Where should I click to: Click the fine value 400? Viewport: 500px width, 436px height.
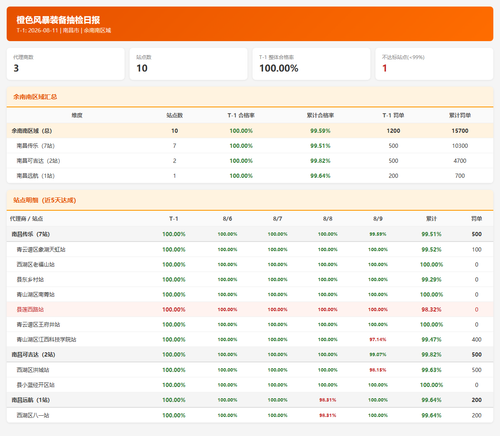477,339
